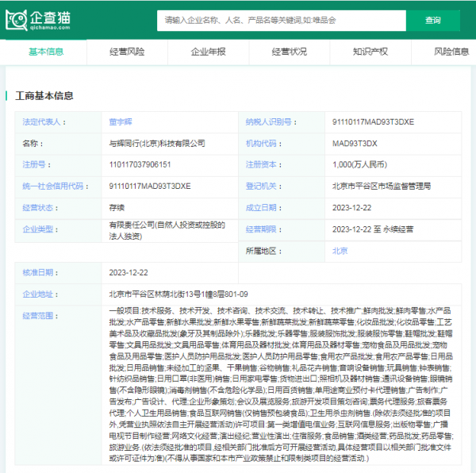Image resolution: width=476 pixels, height=473 pixels.
Task: Click the 统一社会信用代码 value cell
Action: point(150,187)
